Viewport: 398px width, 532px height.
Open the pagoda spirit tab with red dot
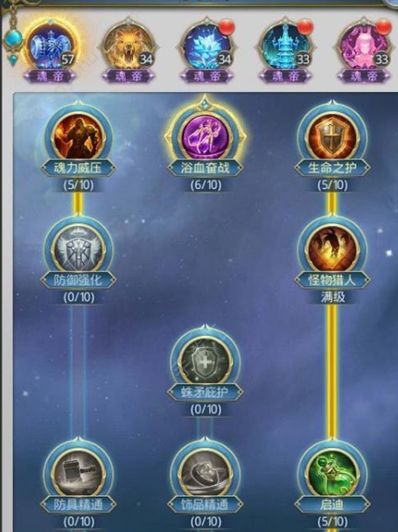pos(285,49)
